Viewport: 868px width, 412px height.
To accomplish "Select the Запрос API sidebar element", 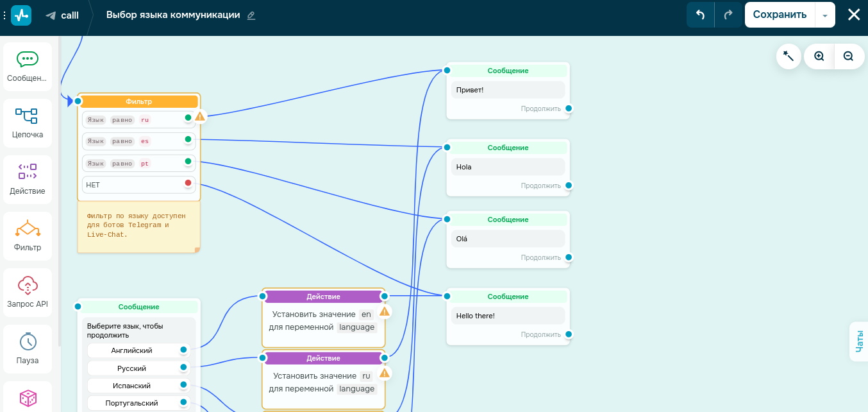I will click(28, 293).
